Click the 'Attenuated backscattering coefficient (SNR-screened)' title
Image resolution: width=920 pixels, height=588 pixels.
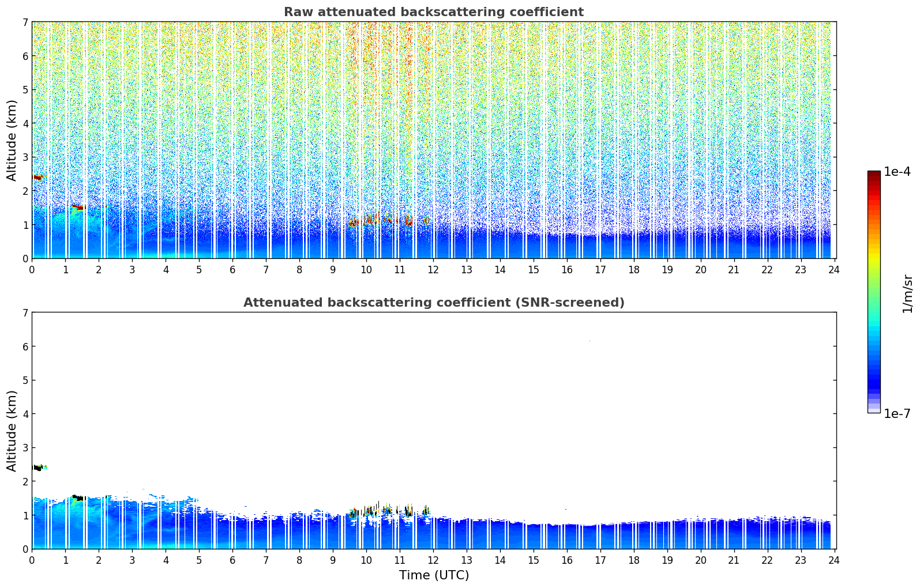coord(434,303)
